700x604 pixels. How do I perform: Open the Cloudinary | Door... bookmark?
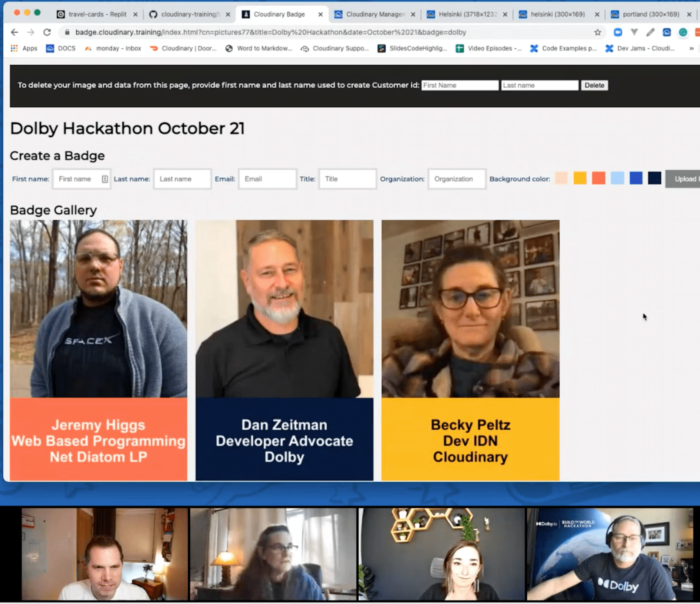(183, 48)
